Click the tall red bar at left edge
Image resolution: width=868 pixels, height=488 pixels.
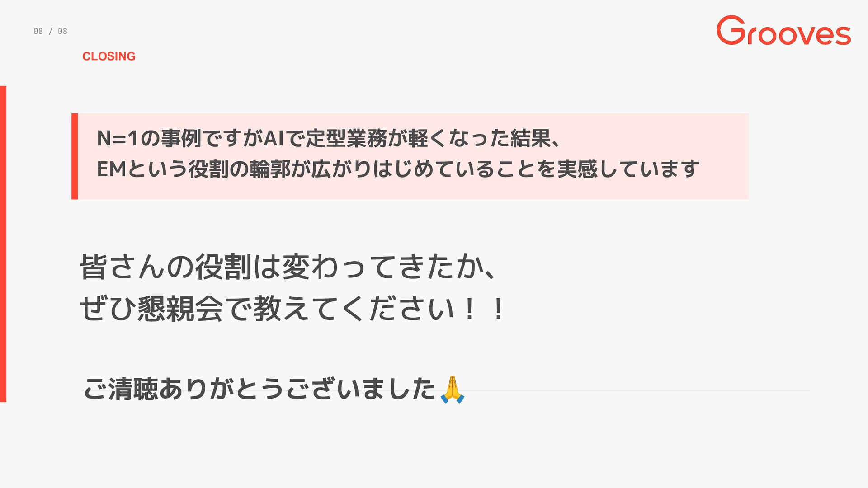click(x=3, y=244)
